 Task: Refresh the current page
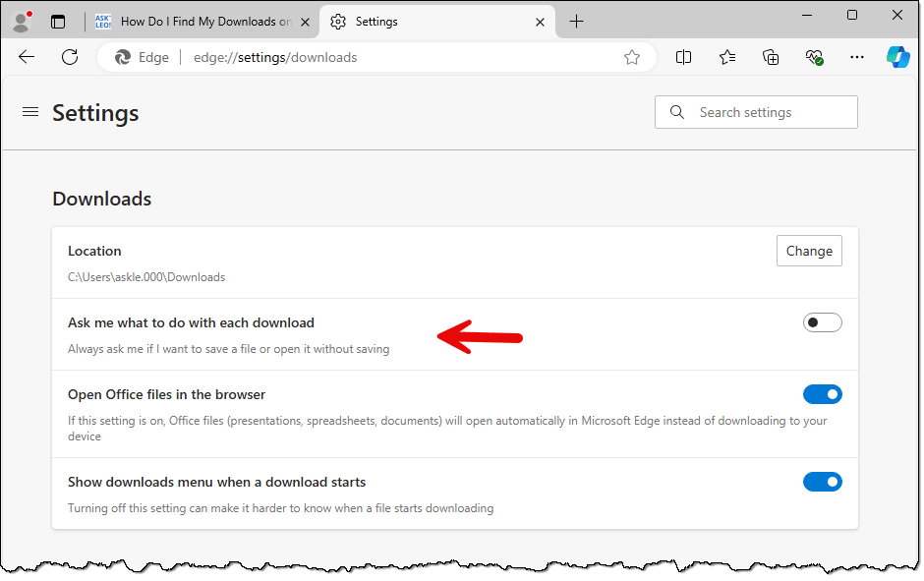click(70, 57)
